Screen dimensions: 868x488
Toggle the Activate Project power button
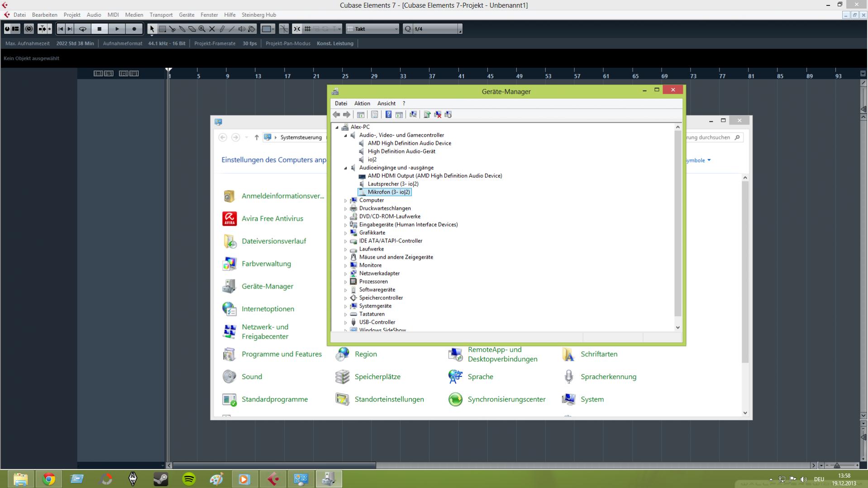click(7, 29)
